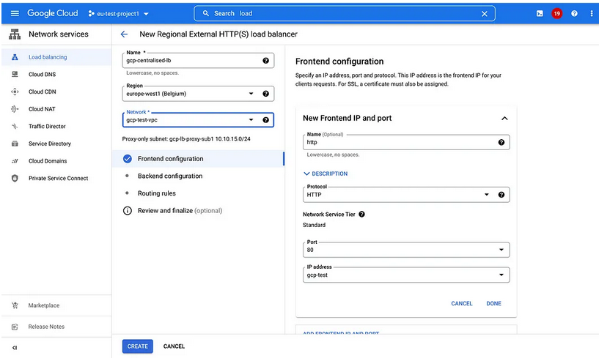Viewport: 599px width, 364px height.
Task: Click the help question mark in header
Action: tap(574, 13)
